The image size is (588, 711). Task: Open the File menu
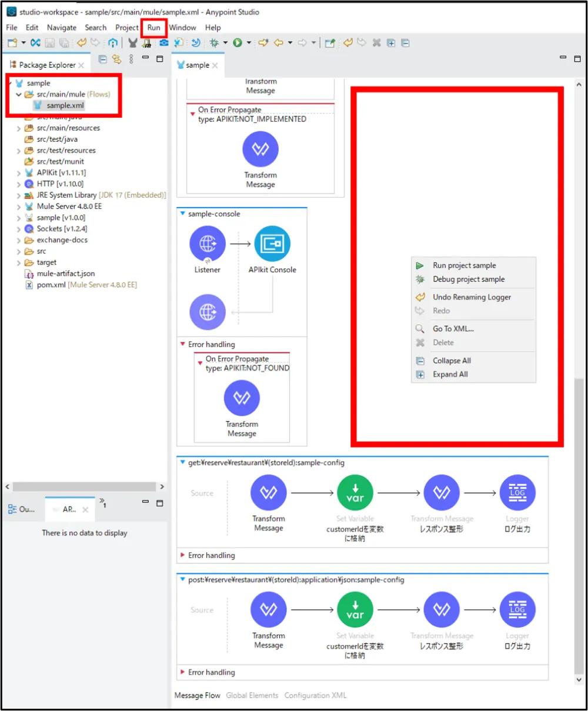12,28
